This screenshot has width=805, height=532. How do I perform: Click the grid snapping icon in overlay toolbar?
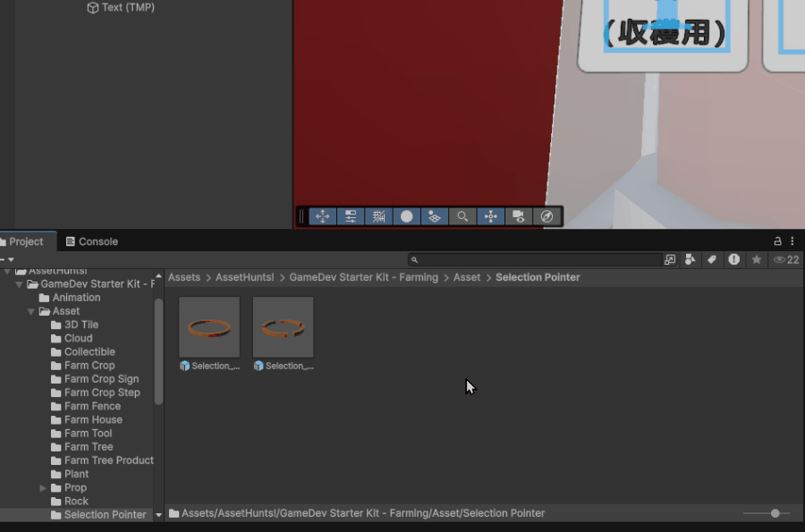pos(378,216)
